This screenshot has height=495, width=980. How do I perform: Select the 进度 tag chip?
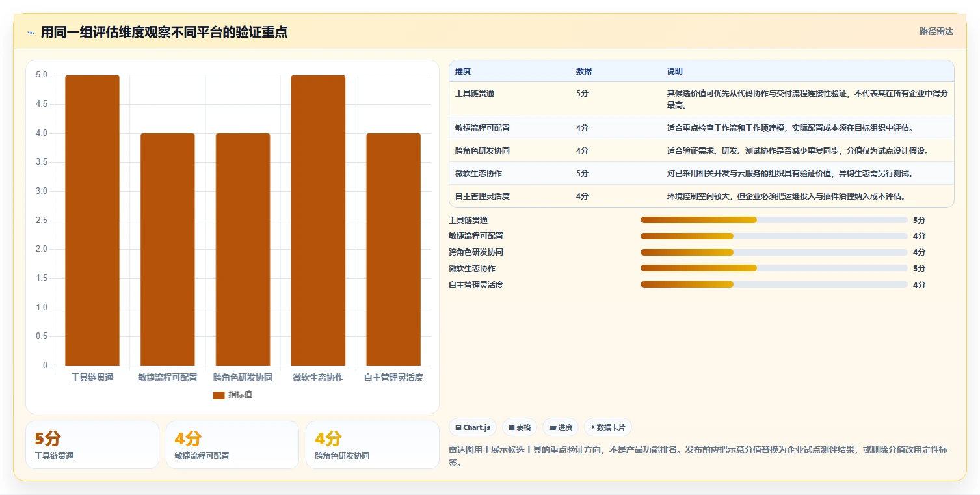(x=561, y=427)
